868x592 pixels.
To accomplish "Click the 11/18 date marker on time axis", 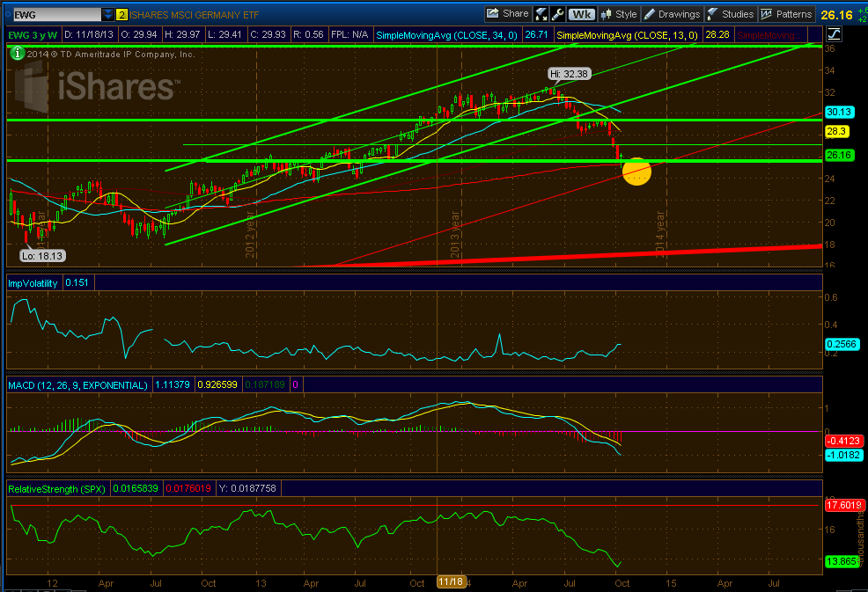I will click(x=451, y=581).
